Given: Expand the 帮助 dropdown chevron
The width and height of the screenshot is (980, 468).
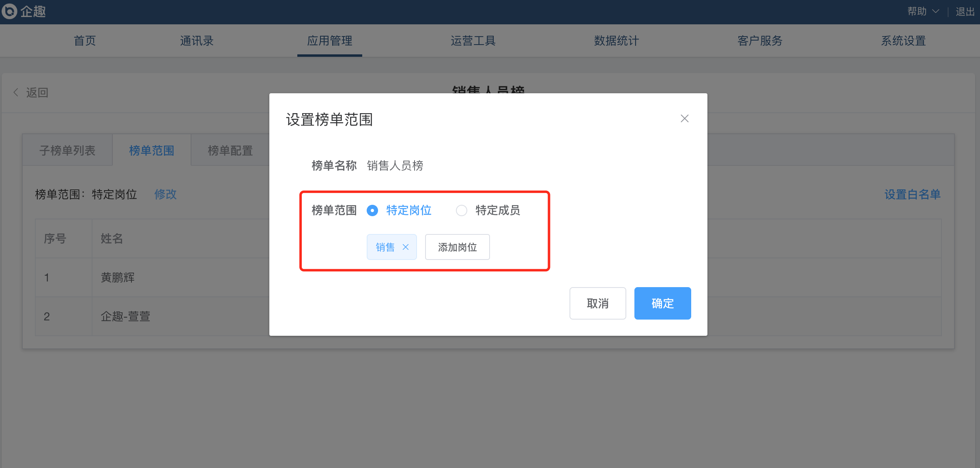Looking at the screenshot, I should [x=936, y=12].
